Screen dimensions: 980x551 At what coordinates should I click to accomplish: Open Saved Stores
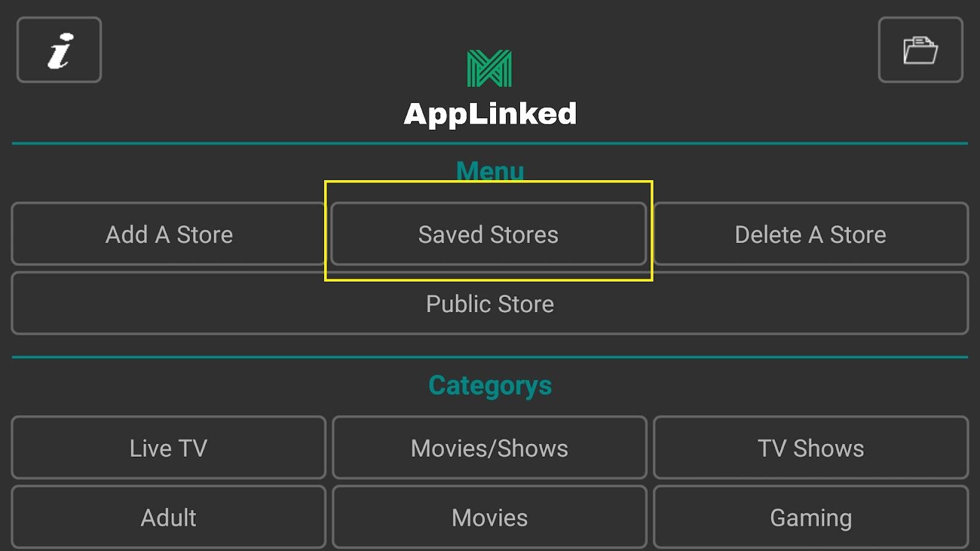(489, 234)
